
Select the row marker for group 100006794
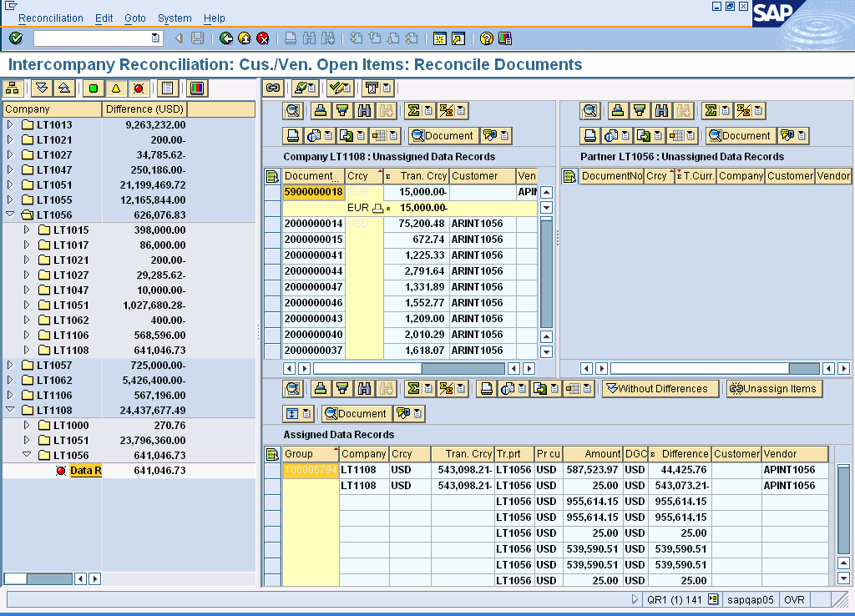click(x=273, y=470)
